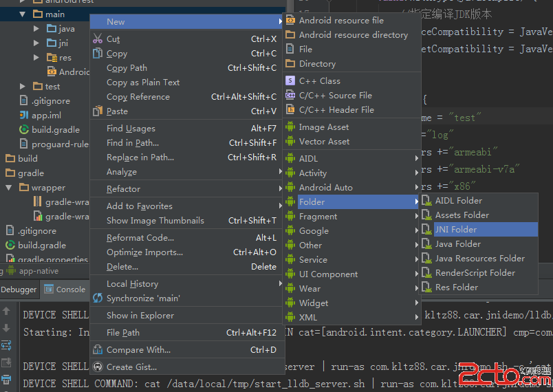Click the soft-wrap icon in console sidebar

pyautogui.click(x=6, y=345)
